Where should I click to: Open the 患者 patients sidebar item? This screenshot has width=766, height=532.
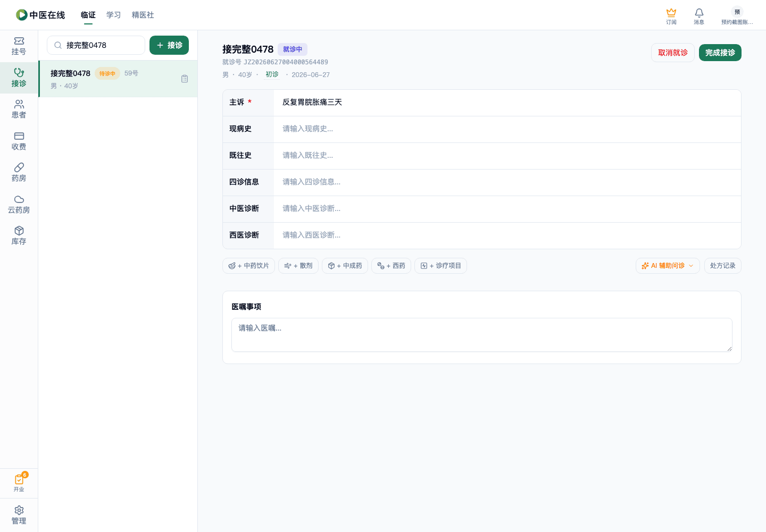coord(19,109)
